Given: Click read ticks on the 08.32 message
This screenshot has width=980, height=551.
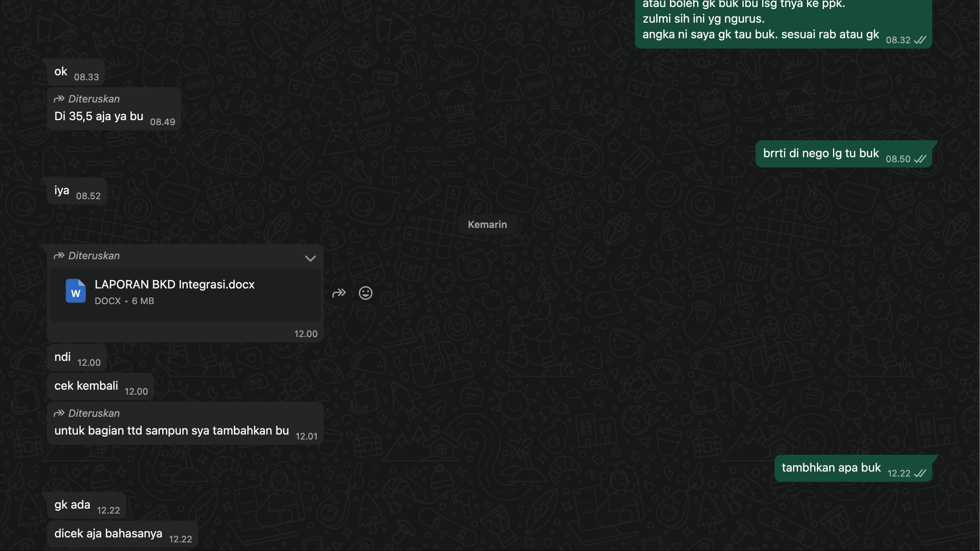Looking at the screenshot, I should pos(920,40).
